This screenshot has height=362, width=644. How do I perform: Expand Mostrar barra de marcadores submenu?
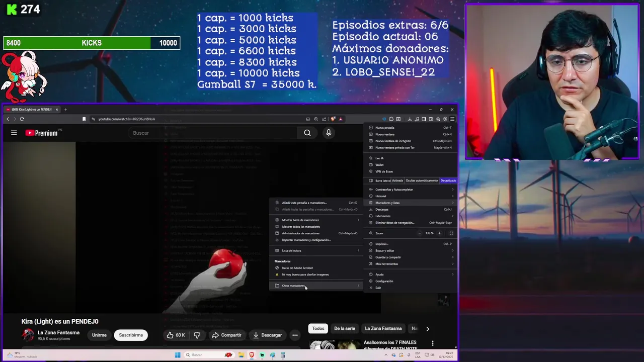[317, 220]
